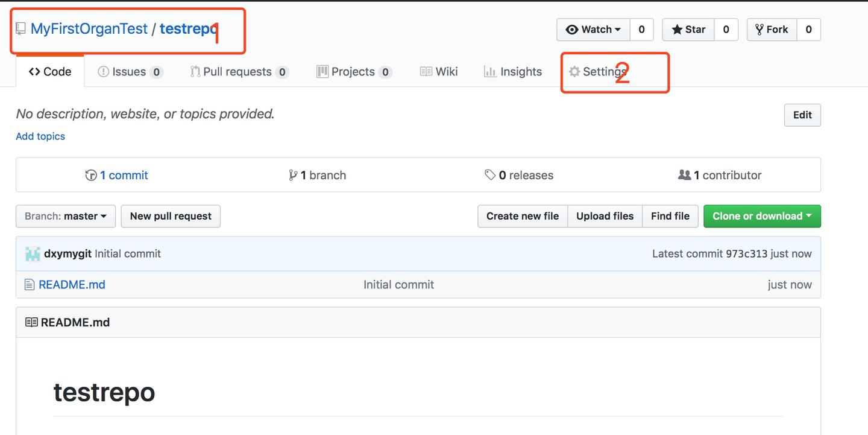Click the tag icon beside 0 releases

coord(490,175)
